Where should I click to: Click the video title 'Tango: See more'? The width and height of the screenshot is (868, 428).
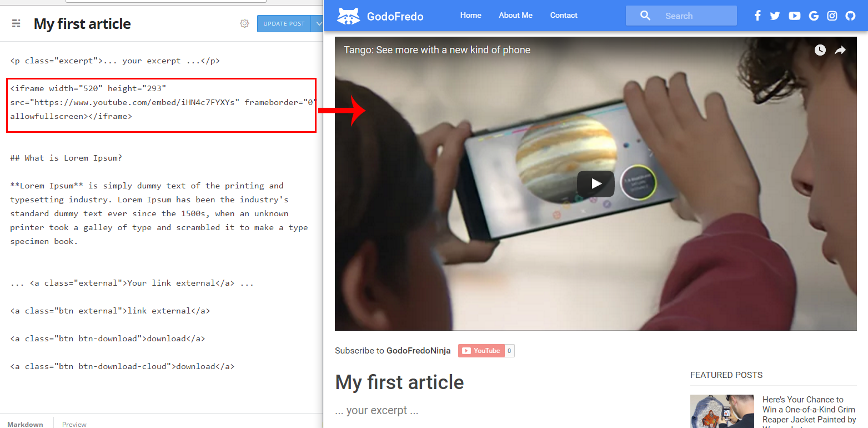coord(437,50)
